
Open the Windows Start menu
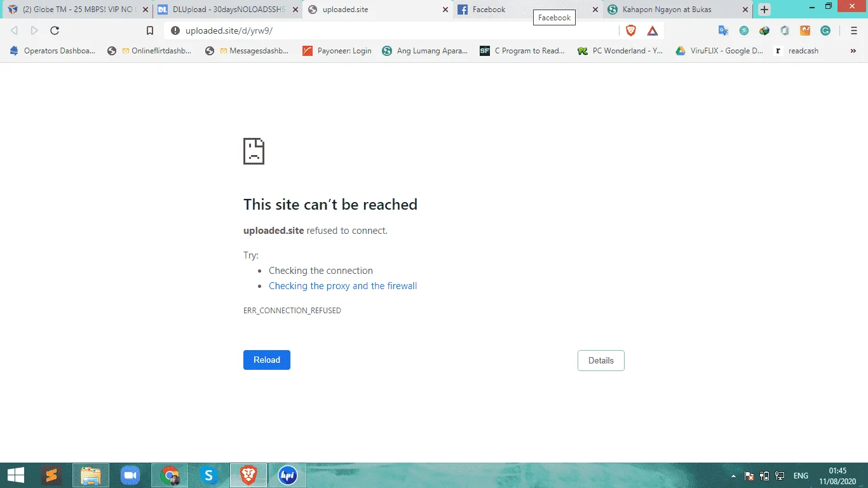pyautogui.click(x=15, y=475)
